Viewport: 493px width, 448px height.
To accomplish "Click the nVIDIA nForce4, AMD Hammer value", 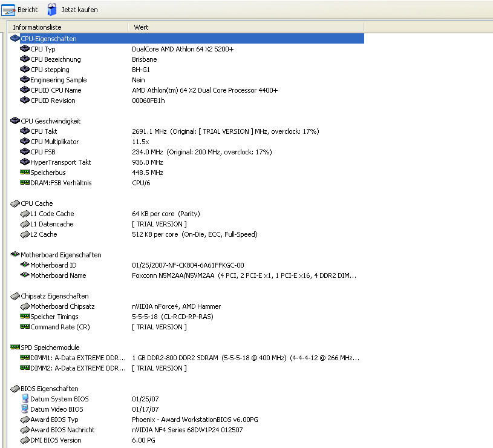I will click(x=177, y=306).
